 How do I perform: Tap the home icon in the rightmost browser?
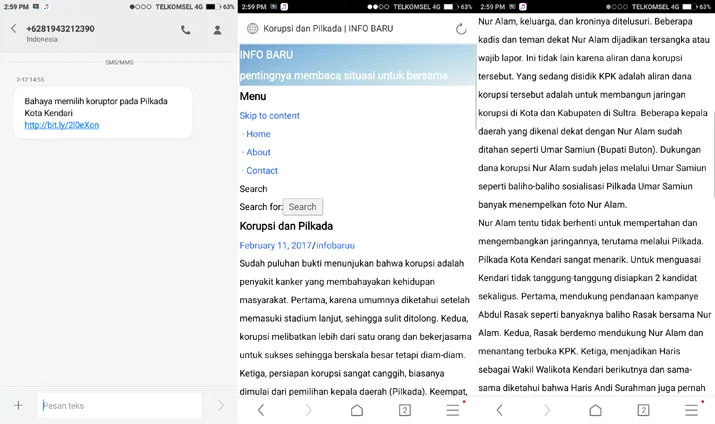[596, 410]
